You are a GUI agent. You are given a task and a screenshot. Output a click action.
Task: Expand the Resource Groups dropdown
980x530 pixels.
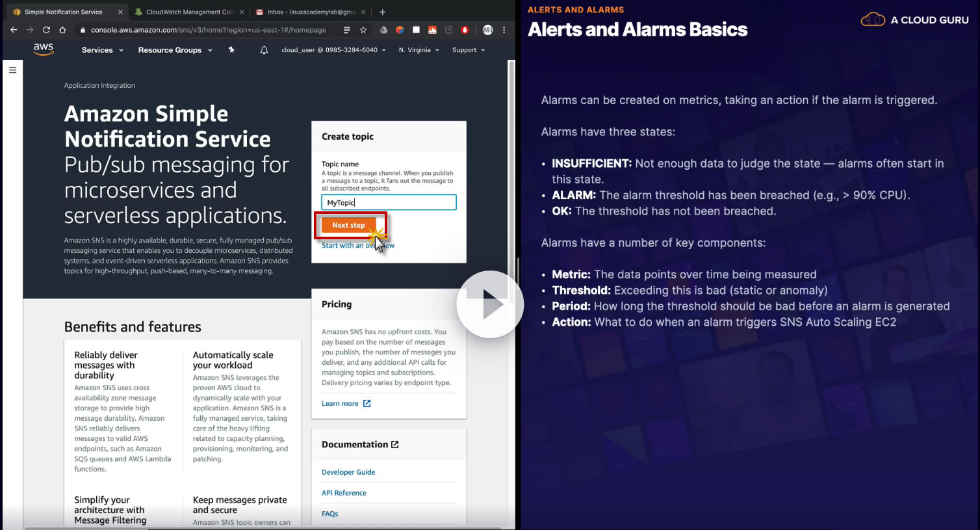tap(175, 50)
